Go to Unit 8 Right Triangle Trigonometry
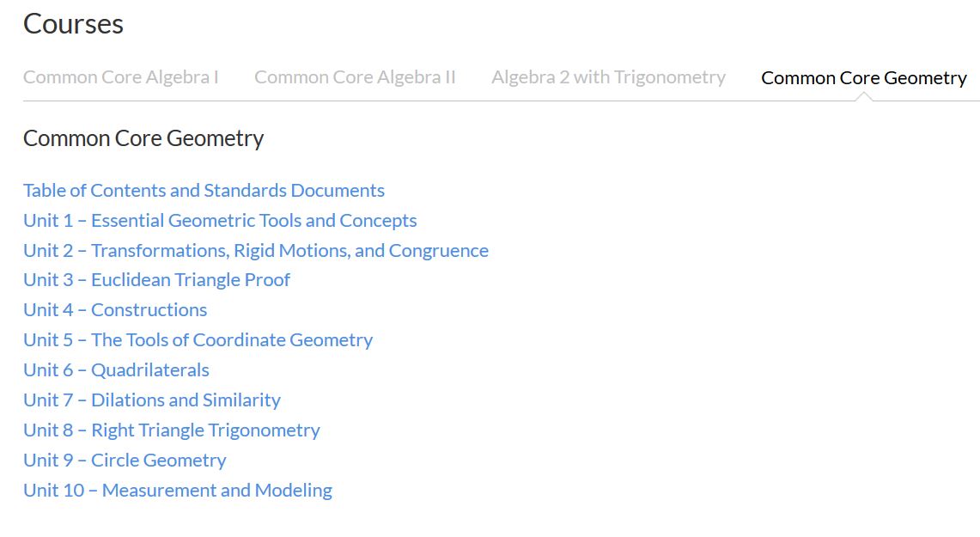This screenshot has height=537, width=980. 171,430
